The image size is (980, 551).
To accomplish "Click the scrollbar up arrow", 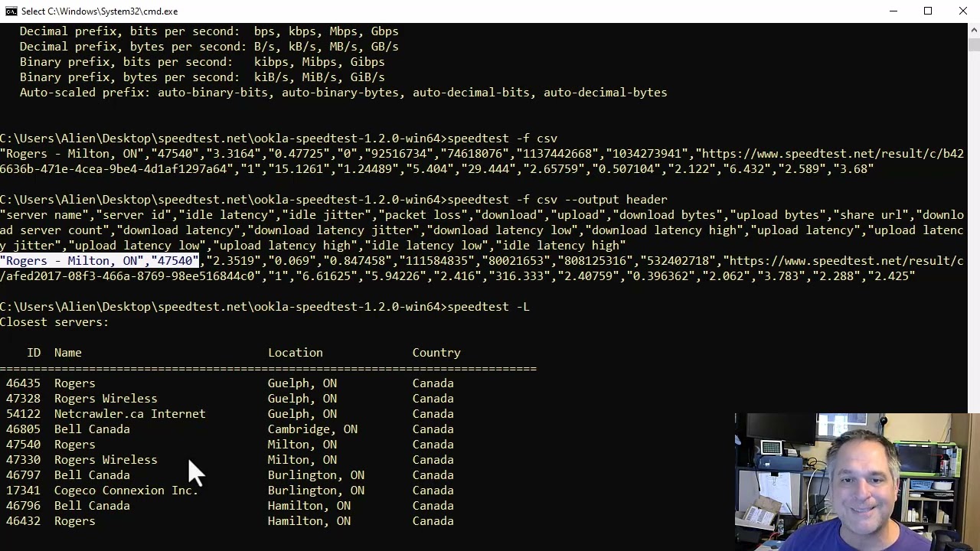I will tap(974, 29).
